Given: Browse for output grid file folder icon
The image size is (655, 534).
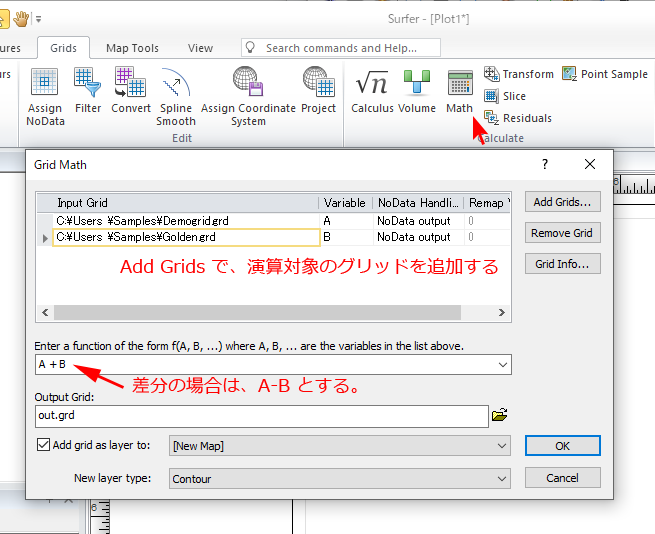Looking at the screenshot, I should coord(500,415).
